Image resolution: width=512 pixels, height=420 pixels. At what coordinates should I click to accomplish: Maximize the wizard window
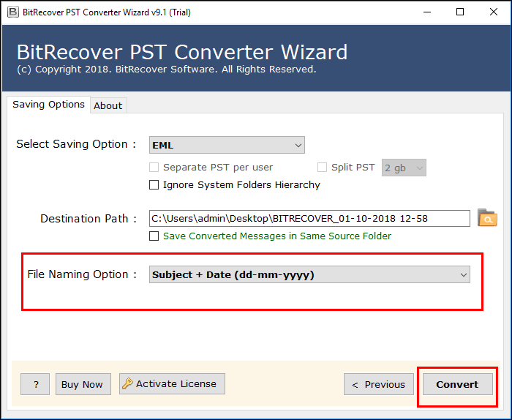(x=459, y=12)
